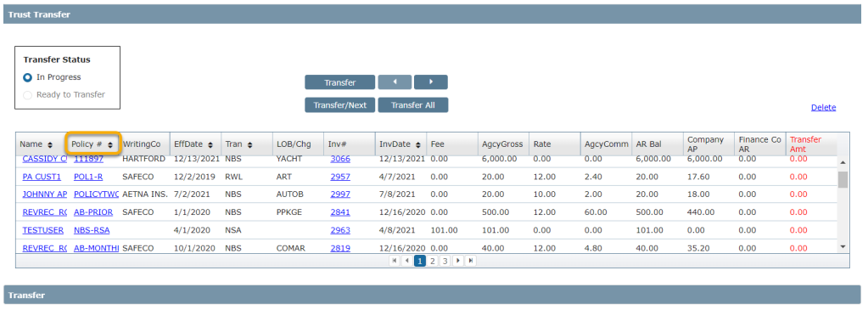
Task: Open customer PA CUST1 link
Action: click(42, 177)
